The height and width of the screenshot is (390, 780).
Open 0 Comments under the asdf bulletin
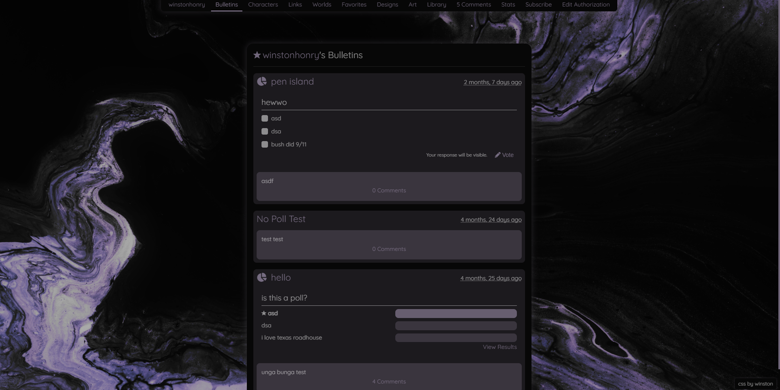389,191
